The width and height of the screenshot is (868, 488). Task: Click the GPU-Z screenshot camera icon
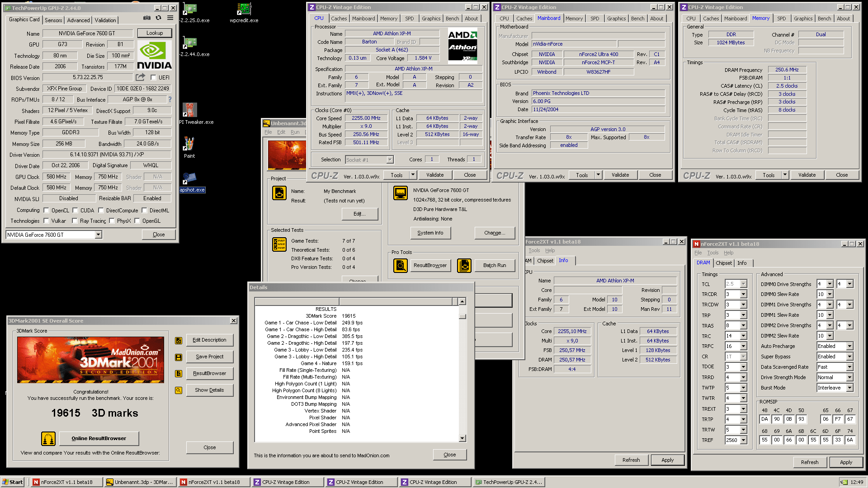(147, 18)
